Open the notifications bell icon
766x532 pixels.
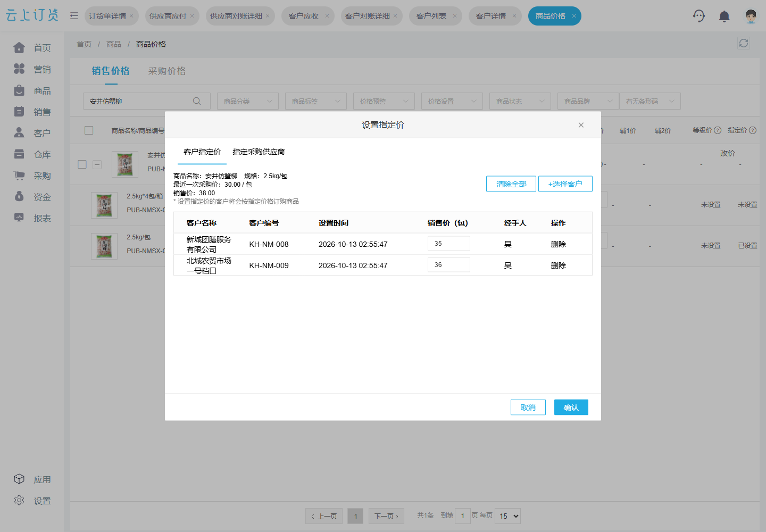(x=724, y=16)
